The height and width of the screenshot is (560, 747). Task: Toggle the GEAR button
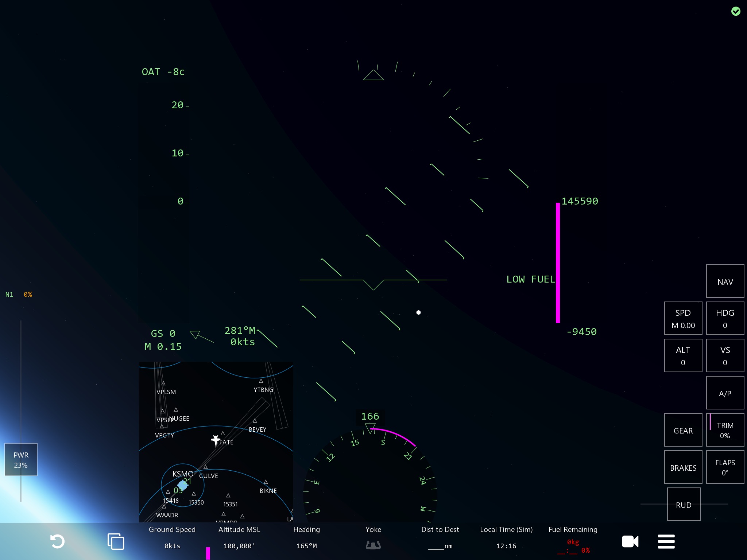tap(683, 430)
